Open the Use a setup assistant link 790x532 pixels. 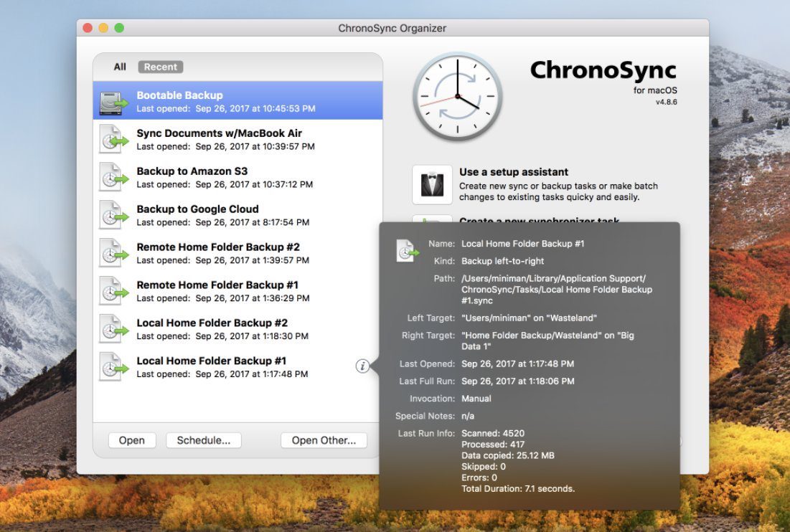click(x=514, y=172)
